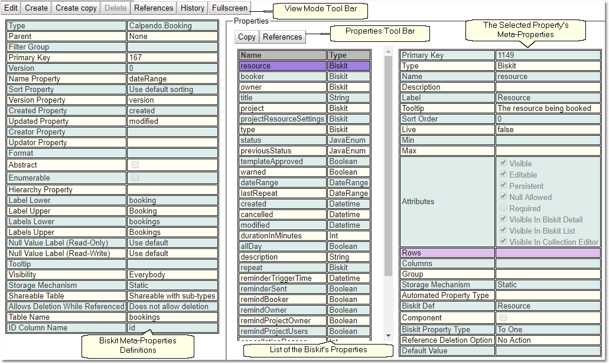The height and width of the screenshot is (364, 609).
Task: Switch to Fullscreen mode
Action: (229, 8)
